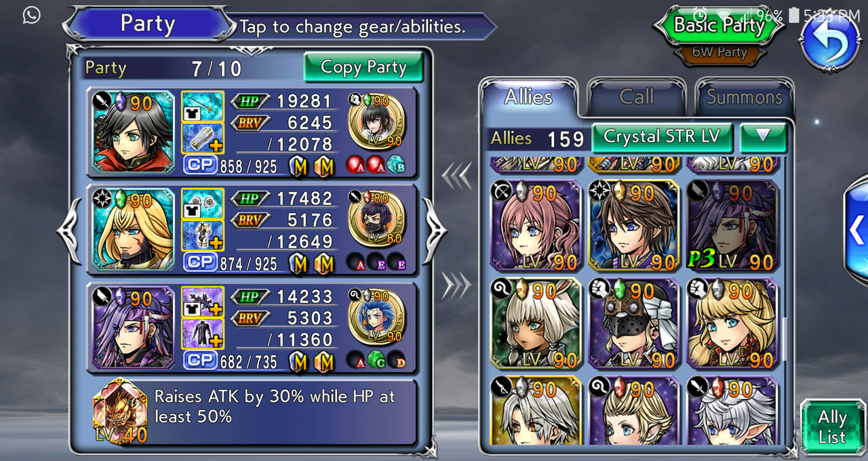Select the blue-haired support character medallion

(376, 315)
